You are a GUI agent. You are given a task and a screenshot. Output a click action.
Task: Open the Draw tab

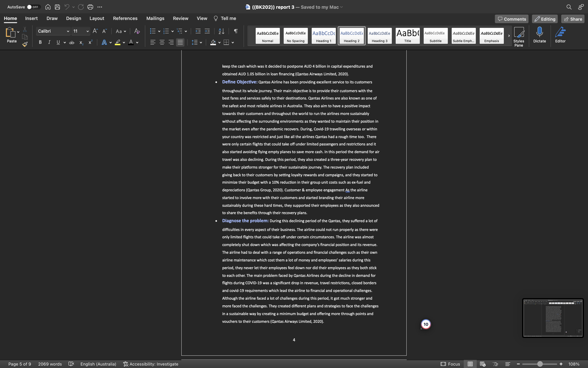52,19
